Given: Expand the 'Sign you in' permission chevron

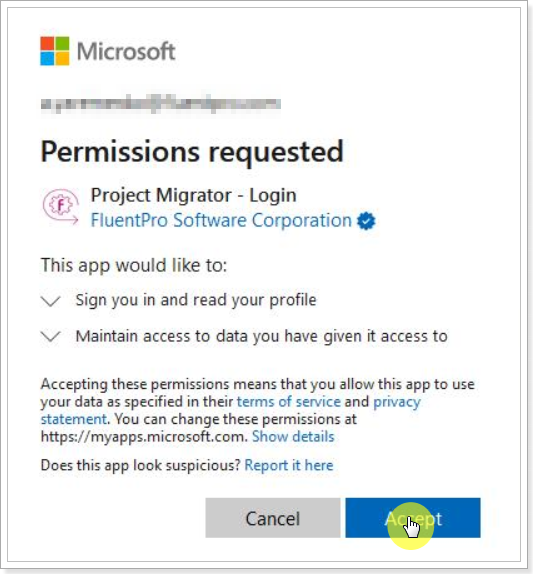Looking at the screenshot, I should (x=51, y=301).
